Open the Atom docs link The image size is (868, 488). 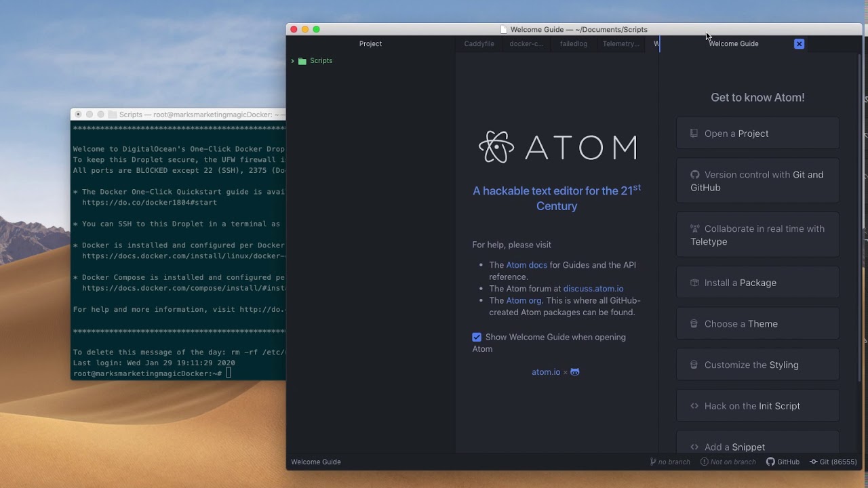(x=526, y=265)
